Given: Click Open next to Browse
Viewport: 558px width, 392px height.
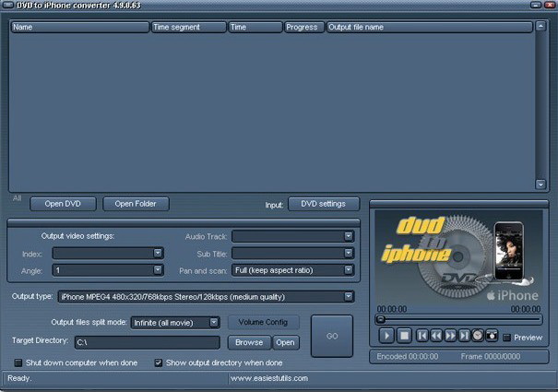Looking at the screenshot, I should [x=285, y=342].
